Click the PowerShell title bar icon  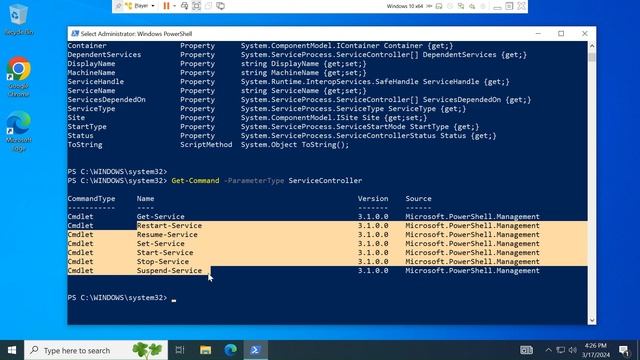(x=75, y=33)
